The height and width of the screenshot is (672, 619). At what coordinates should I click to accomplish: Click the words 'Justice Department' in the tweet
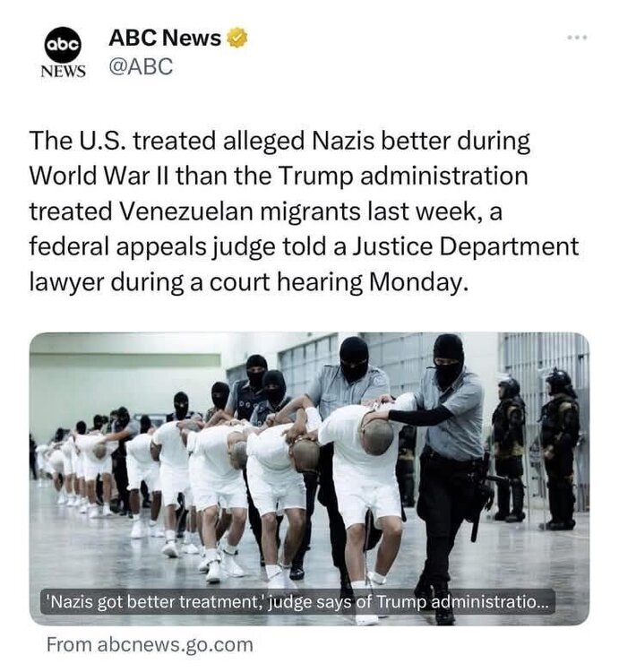click(x=465, y=247)
